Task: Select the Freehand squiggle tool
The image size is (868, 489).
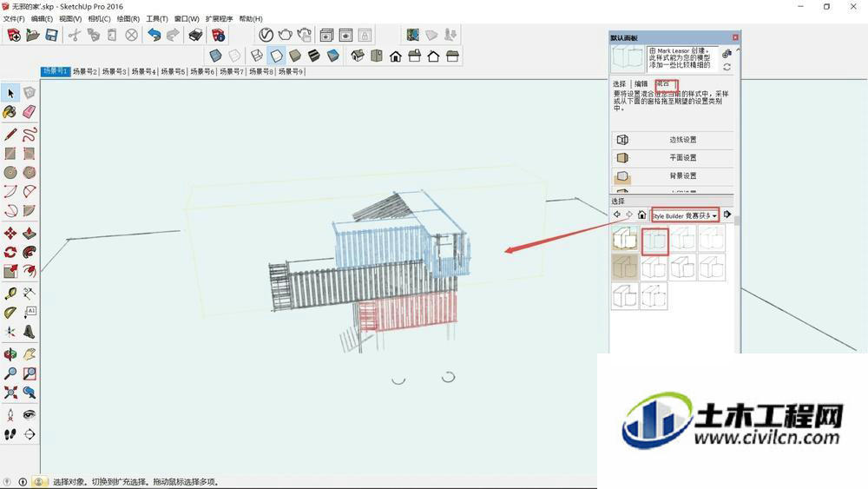Action: 30,135
